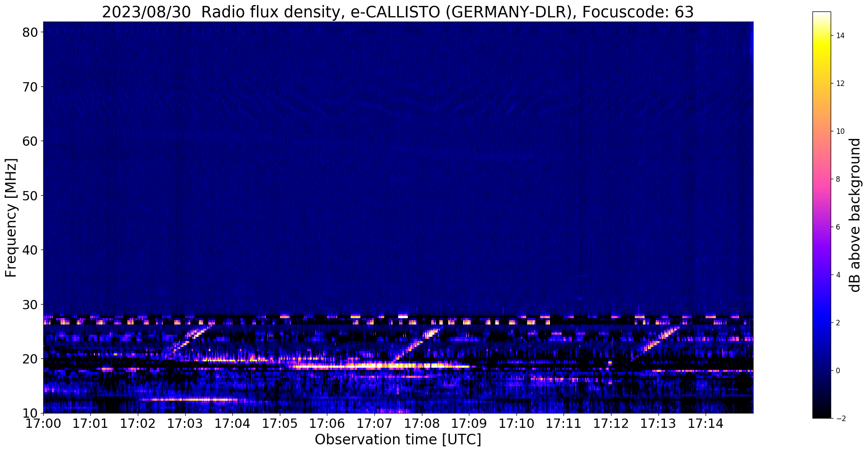This screenshot has width=868, height=452.
Task: Click the colorbar tick value 12
Action: (840, 83)
